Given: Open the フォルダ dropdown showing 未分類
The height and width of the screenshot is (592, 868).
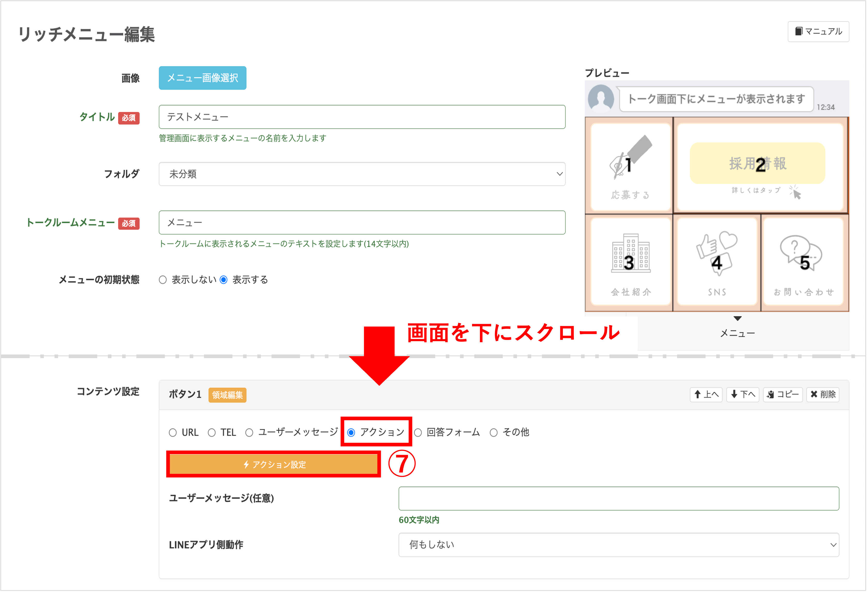Looking at the screenshot, I should 362,174.
